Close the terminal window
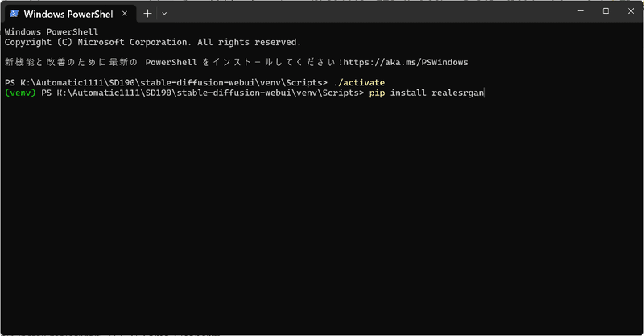This screenshot has width=644, height=336. [630, 11]
